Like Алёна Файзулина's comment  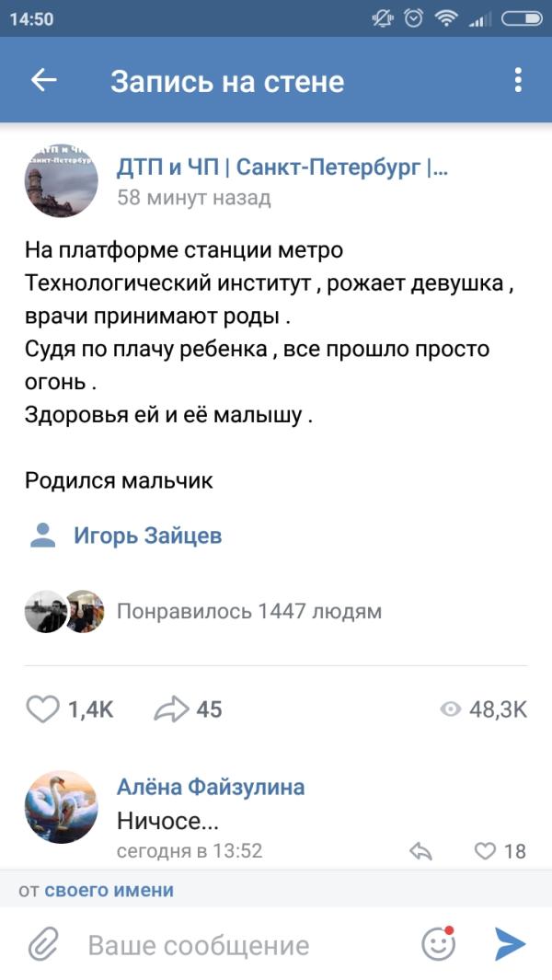coord(485,851)
